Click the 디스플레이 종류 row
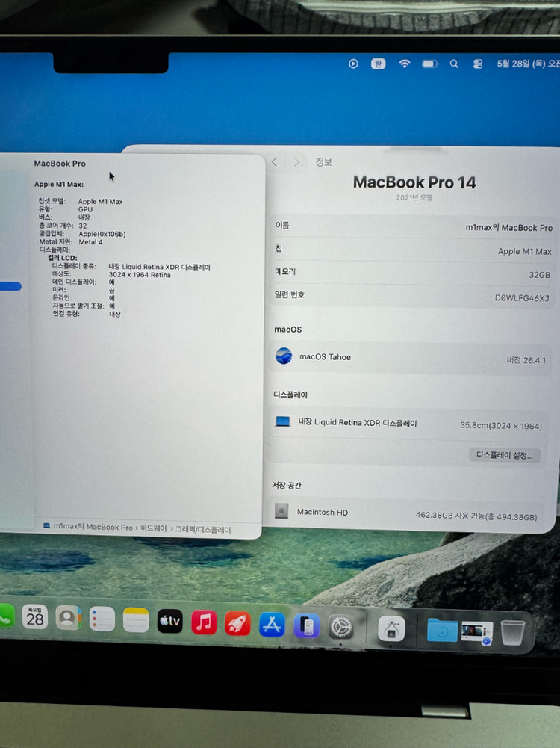This screenshot has width=560, height=748. click(131, 266)
